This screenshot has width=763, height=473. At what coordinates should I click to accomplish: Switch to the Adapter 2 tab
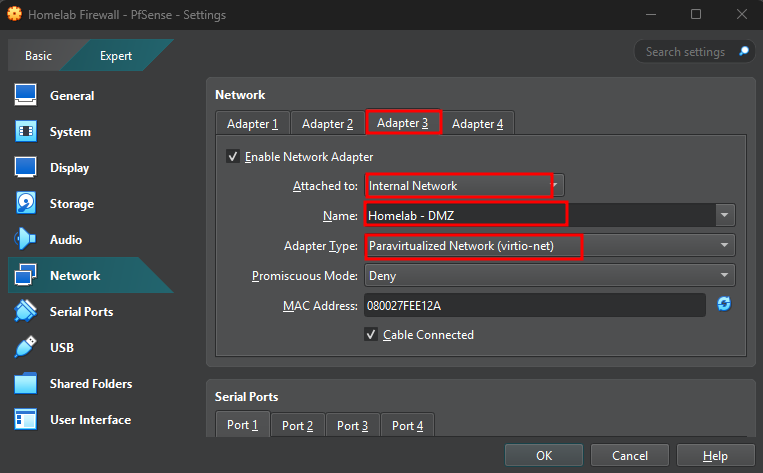pos(327,124)
